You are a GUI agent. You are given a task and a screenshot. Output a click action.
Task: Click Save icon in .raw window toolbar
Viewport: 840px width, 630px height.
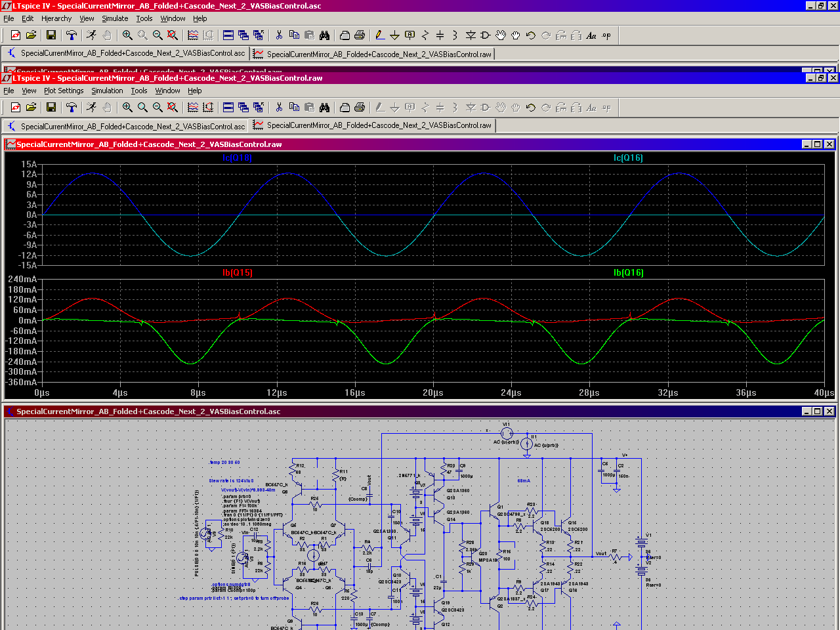click(51, 107)
